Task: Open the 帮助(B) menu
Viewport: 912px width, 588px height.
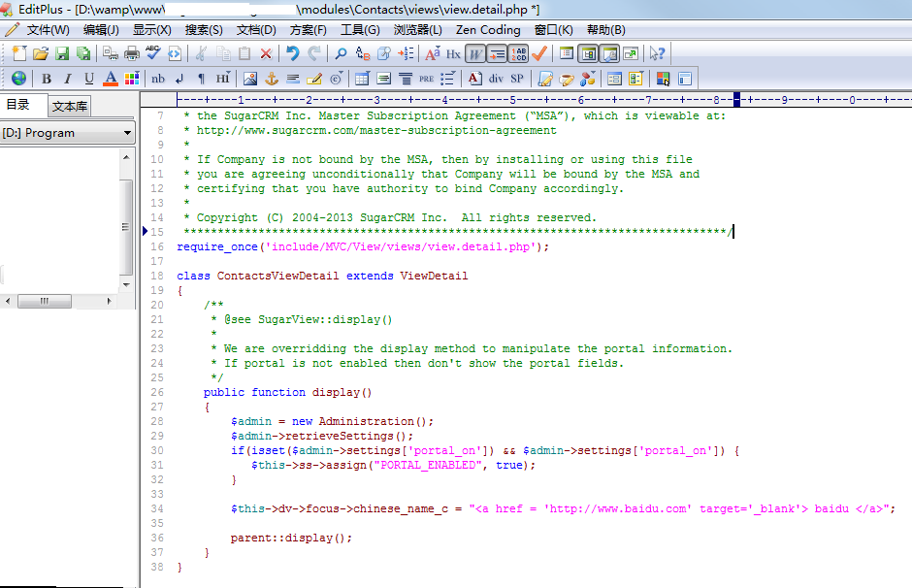Action: click(x=606, y=30)
